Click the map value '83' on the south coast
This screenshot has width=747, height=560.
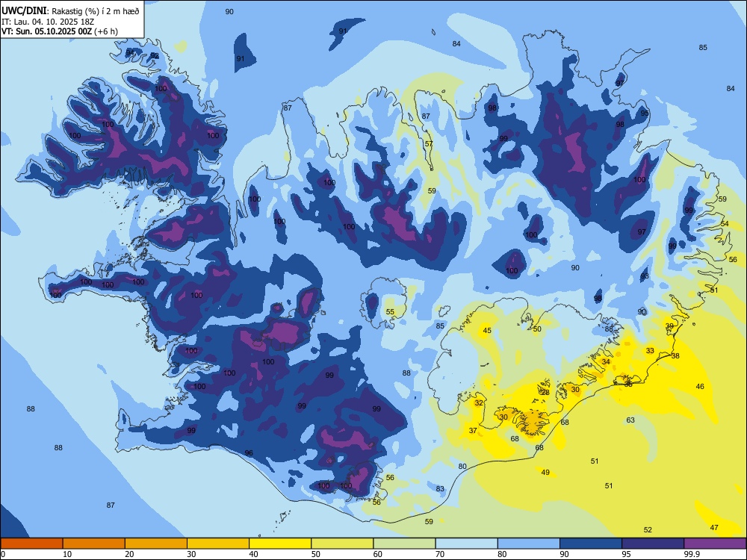(x=440, y=489)
